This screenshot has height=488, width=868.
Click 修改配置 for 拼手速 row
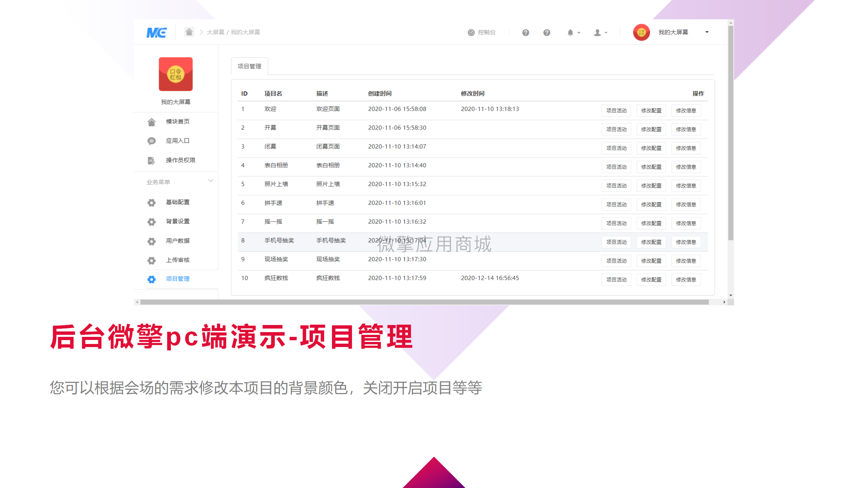[x=651, y=205]
